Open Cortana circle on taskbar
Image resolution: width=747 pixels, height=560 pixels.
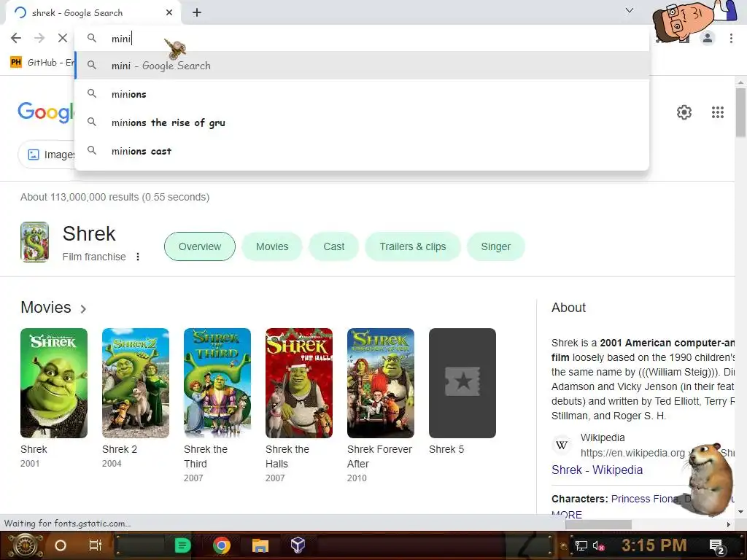pyautogui.click(x=61, y=545)
